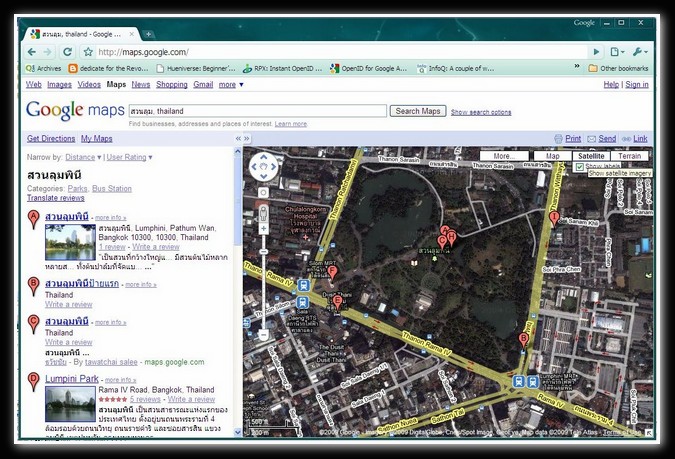The image size is (675, 459).
Task: Click inside the maps search field
Action: point(257,111)
